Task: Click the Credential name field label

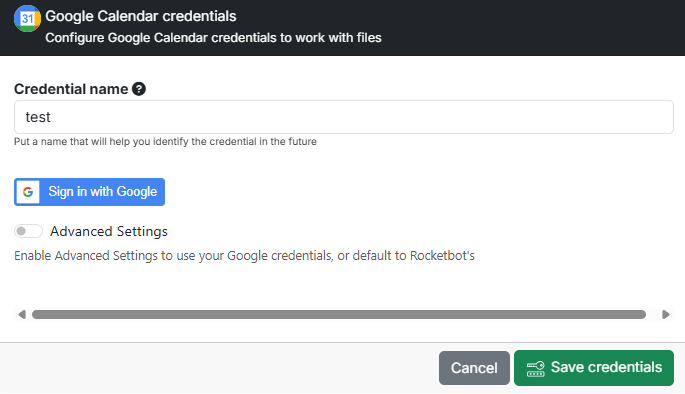Action: 71,89
